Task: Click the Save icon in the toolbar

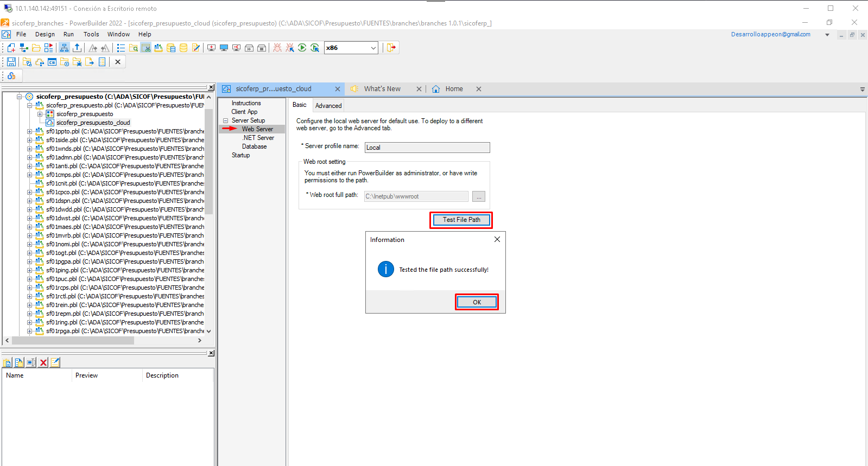Action: 11,62
